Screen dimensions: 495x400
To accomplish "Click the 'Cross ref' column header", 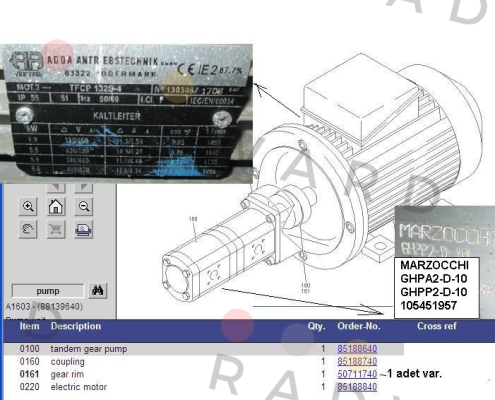I will (x=437, y=326).
